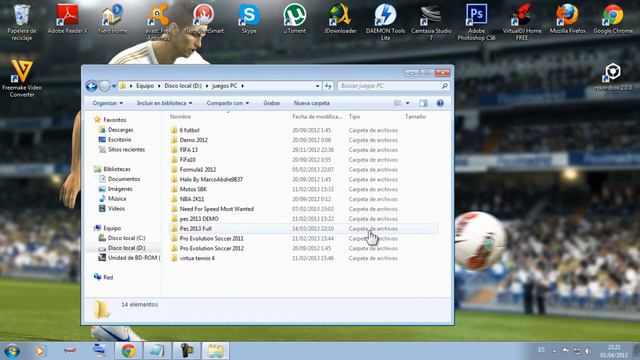Launch Adobe Photoshop CS6 desktop icon
Image resolution: width=640 pixels, height=360 pixels.
point(476,22)
